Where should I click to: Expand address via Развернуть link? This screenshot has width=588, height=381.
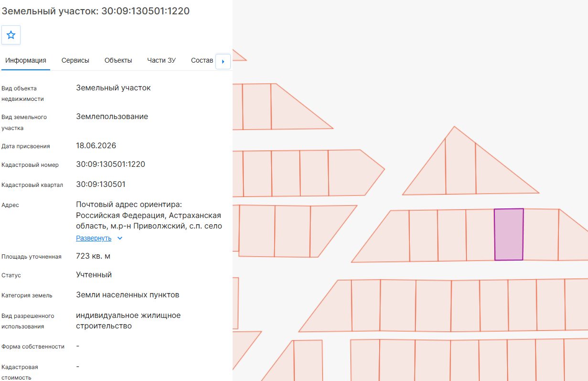(94, 238)
